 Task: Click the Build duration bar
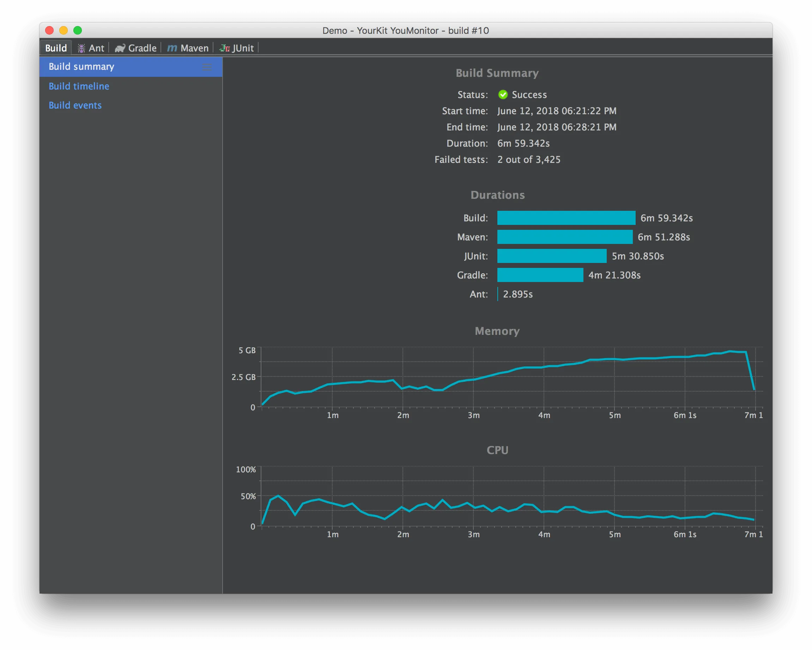click(566, 218)
